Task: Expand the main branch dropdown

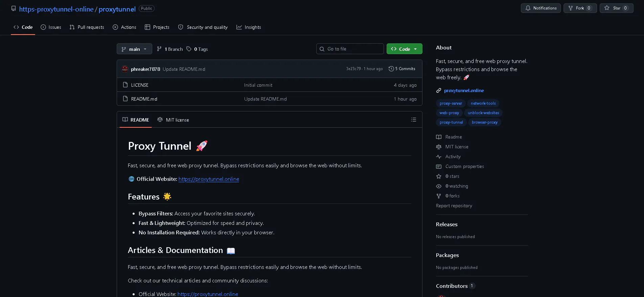Action: pos(134,49)
